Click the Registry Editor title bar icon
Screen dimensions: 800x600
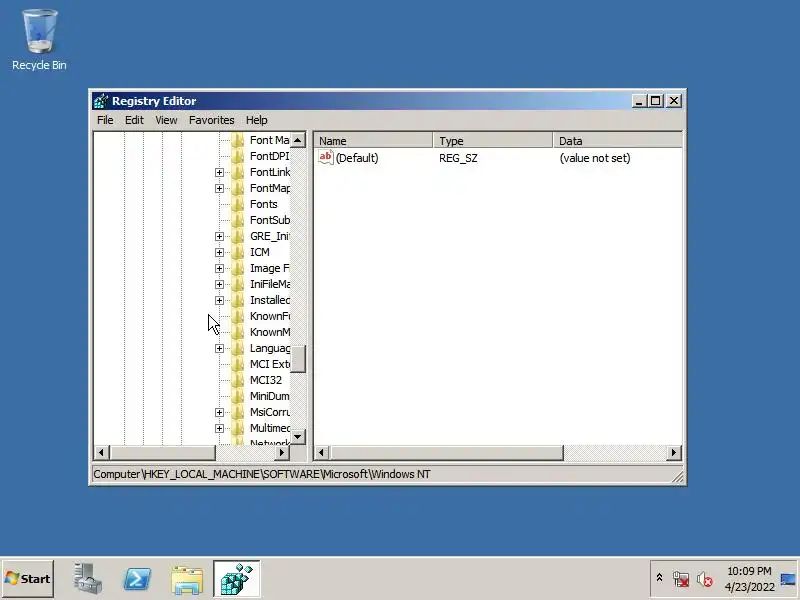tap(101, 101)
